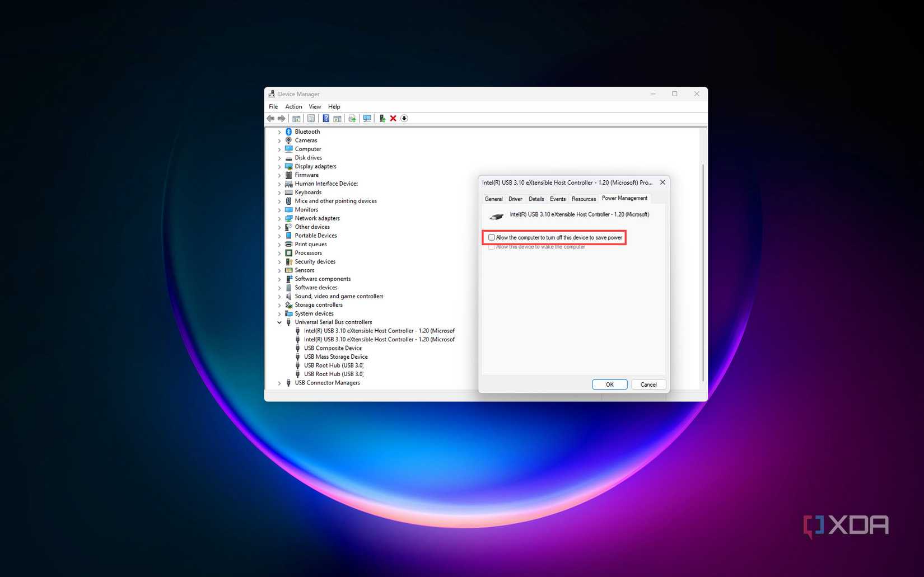
Task: Switch to the Driver tab
Action: (x=515, y=199)
